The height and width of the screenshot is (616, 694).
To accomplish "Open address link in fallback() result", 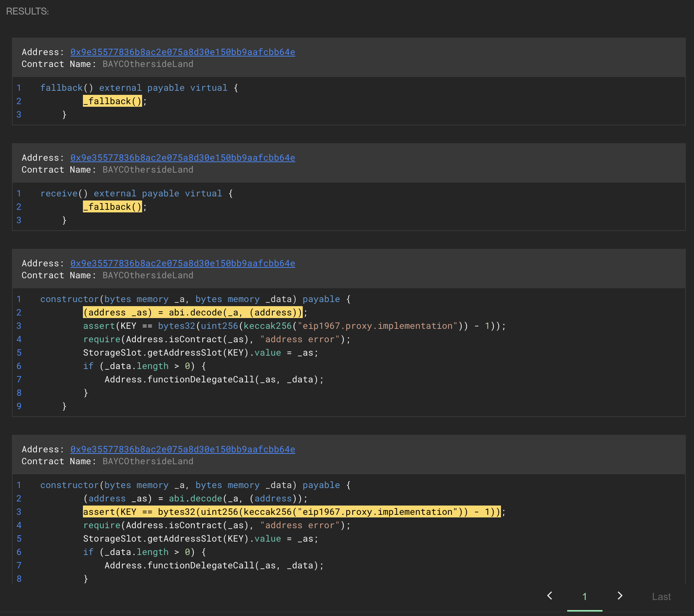I will pyautogui.click(x=183, y=52).
